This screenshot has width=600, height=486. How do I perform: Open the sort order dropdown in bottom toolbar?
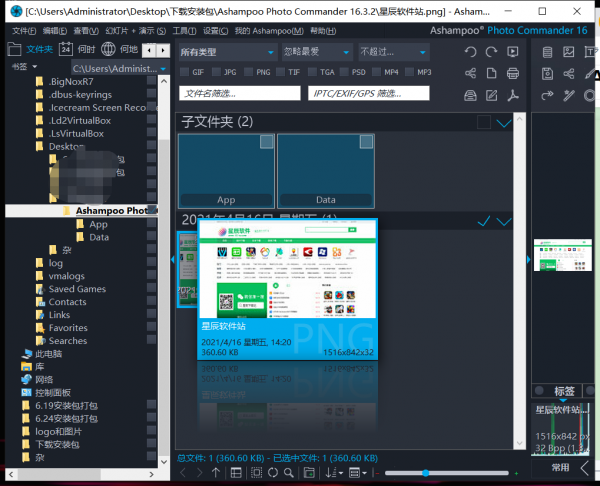[334, 473]
